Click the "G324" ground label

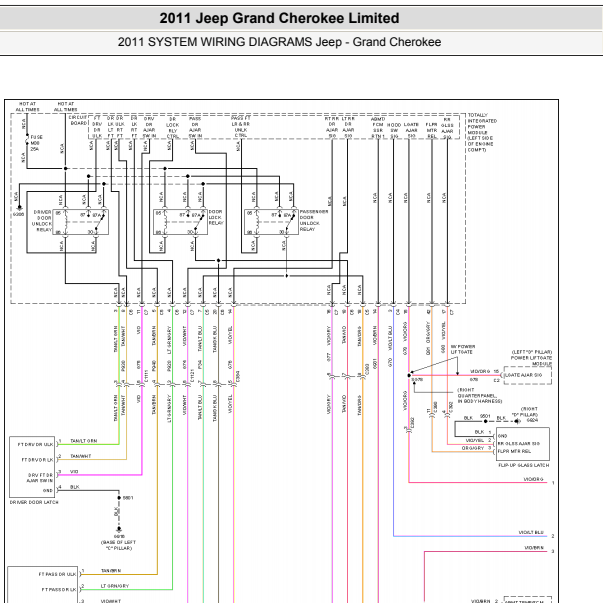[x=532, y=420]
